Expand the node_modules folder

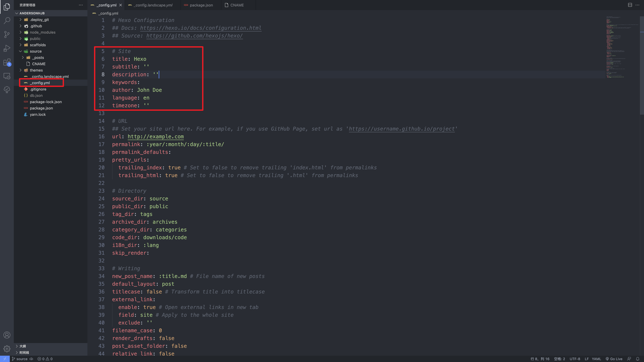pyautogui.click(x=51, y=32)
